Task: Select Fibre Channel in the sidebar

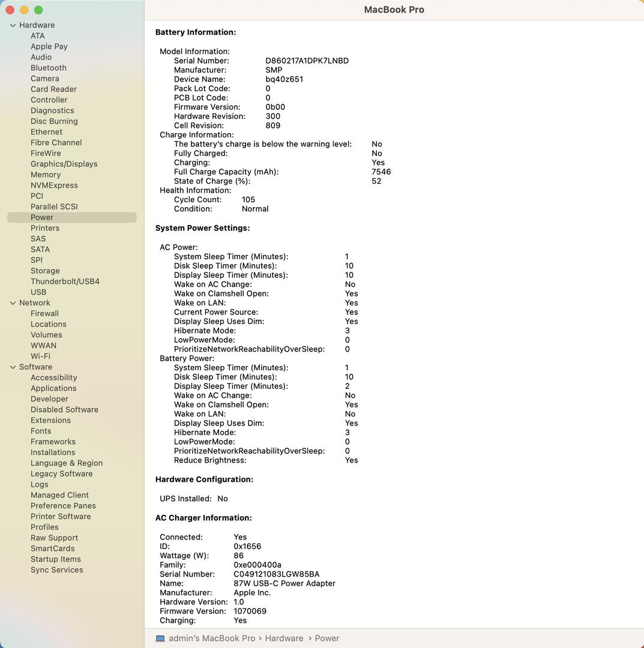Action: point(56,143)
